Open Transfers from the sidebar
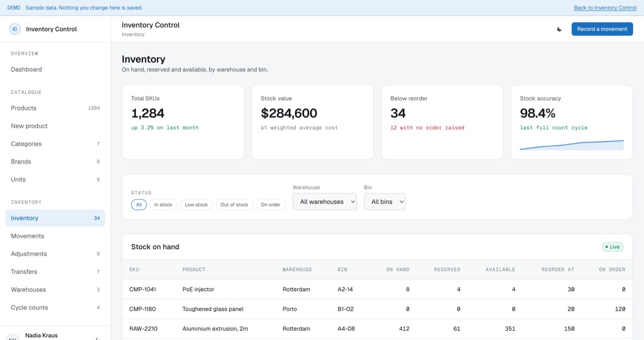Screen dimensions: 644x340 pos(55,272)
